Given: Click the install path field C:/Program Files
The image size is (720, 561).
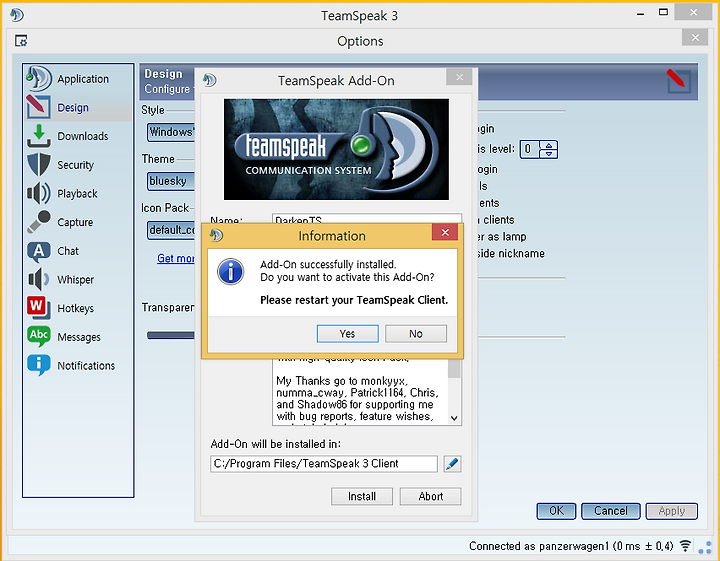Looking at the screenshot, I should 324,464.
